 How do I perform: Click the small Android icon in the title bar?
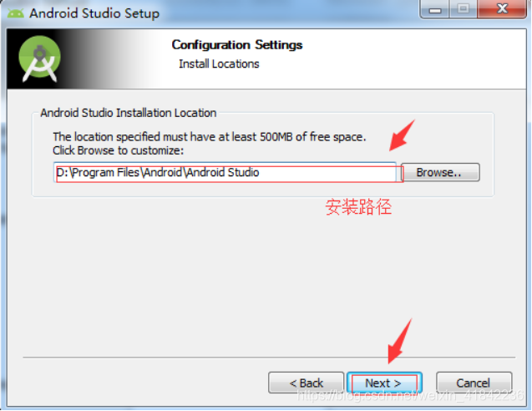pyautogui.click(x=16, y=13)
